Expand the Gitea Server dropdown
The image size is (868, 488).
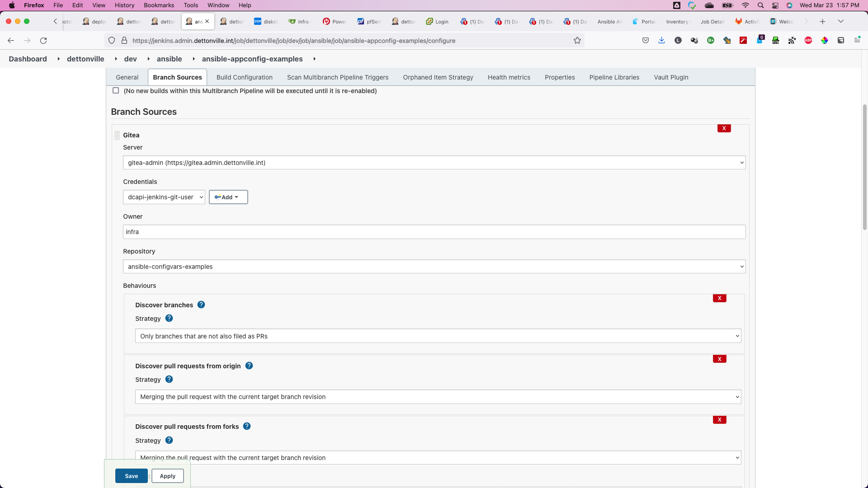tap(434, 163)
